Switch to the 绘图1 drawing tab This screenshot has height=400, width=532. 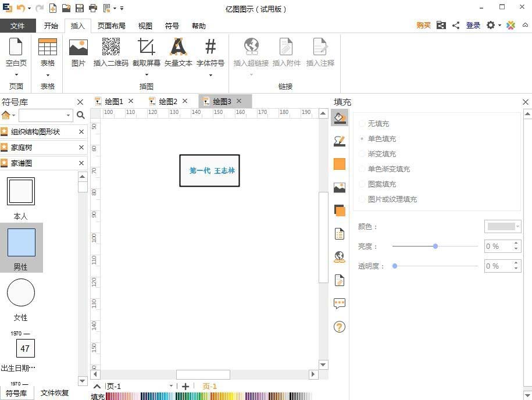(x=114, y=101)
